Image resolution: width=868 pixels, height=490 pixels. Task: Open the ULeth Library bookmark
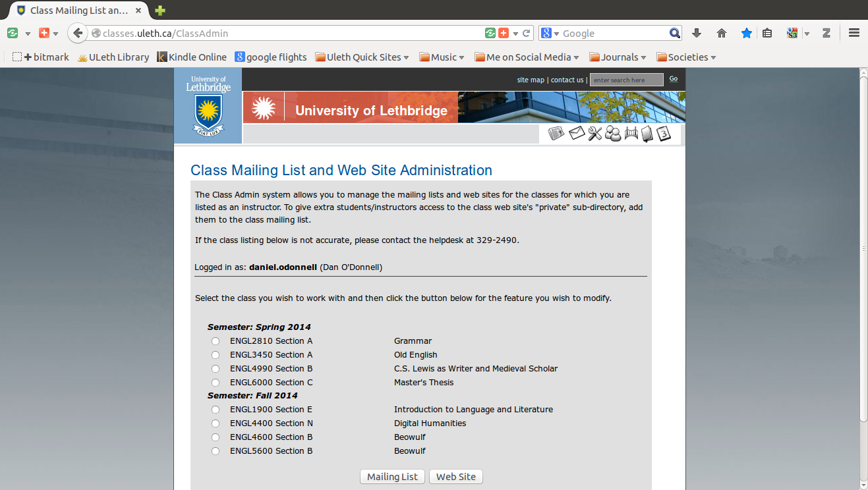point(113,57)
